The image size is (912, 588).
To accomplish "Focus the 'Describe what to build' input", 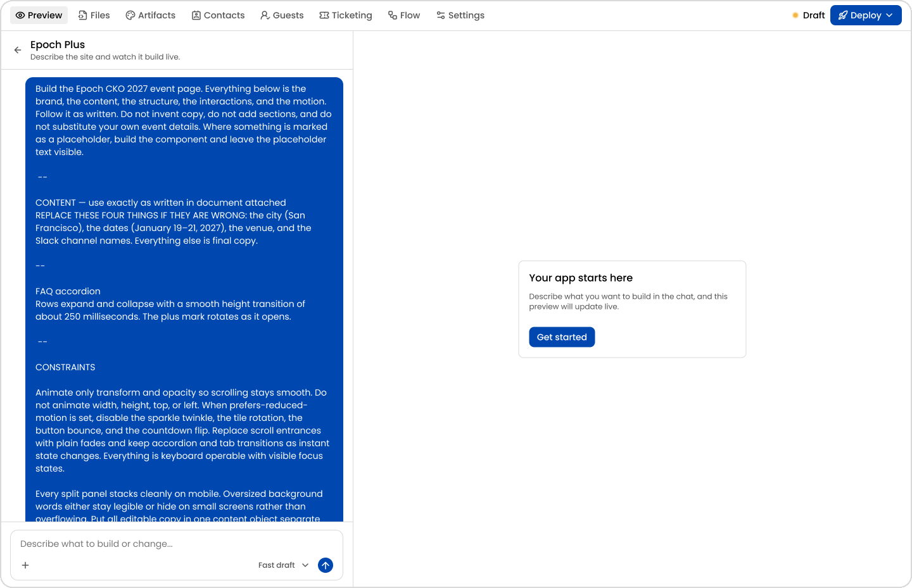I will (176, 544).
